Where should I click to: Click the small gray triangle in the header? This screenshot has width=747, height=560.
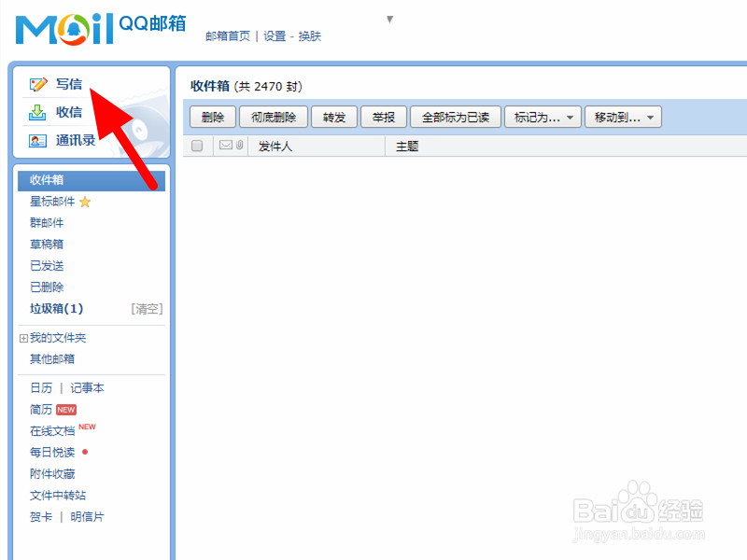389,19
